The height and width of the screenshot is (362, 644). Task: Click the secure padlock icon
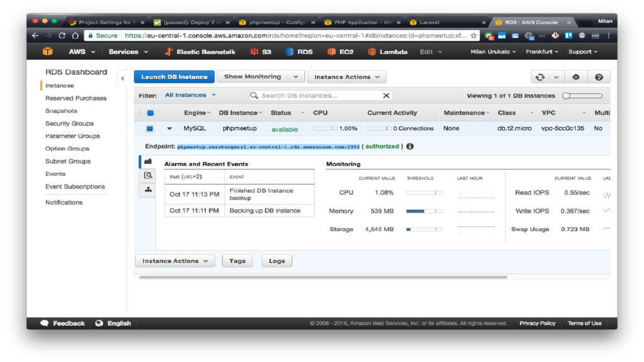click(91, 36)
